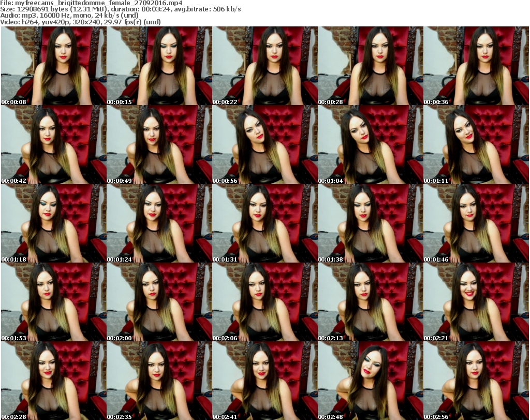
Task: Choose the preview frame at 00:01:46
Action: (x=476, y=223)
